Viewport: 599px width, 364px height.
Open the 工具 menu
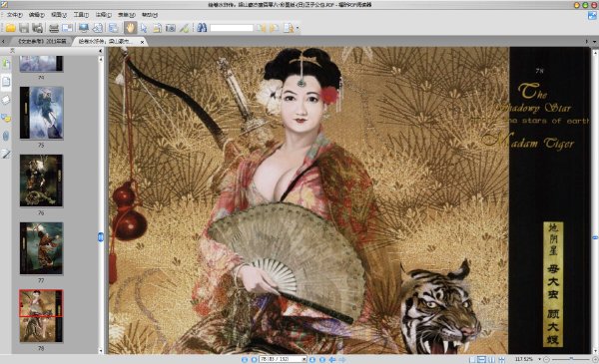(81, 15)
